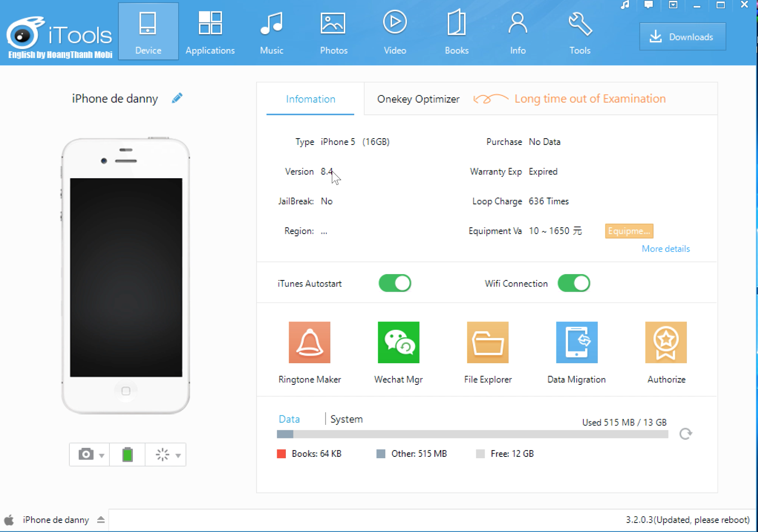Open the feedback speech bubble icon
This screenshot has width=758, height=532.
649,5
